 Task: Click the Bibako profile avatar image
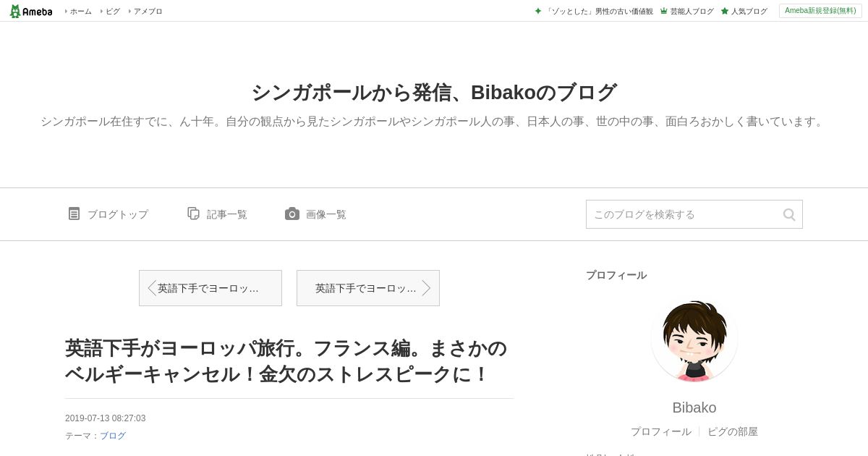click(694, 340)
